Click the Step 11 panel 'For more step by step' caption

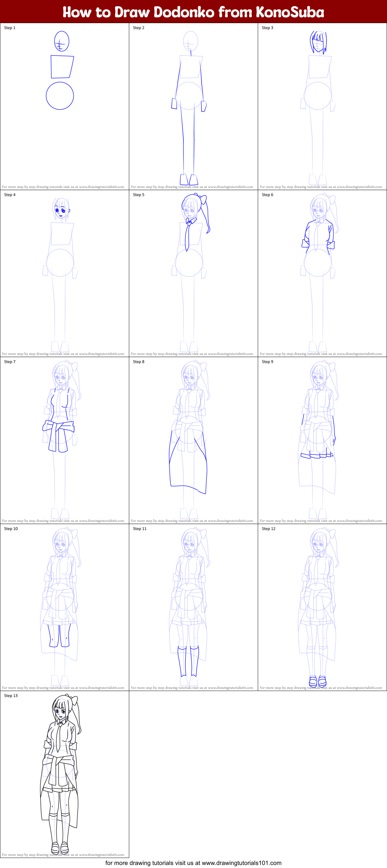(192, 688)
